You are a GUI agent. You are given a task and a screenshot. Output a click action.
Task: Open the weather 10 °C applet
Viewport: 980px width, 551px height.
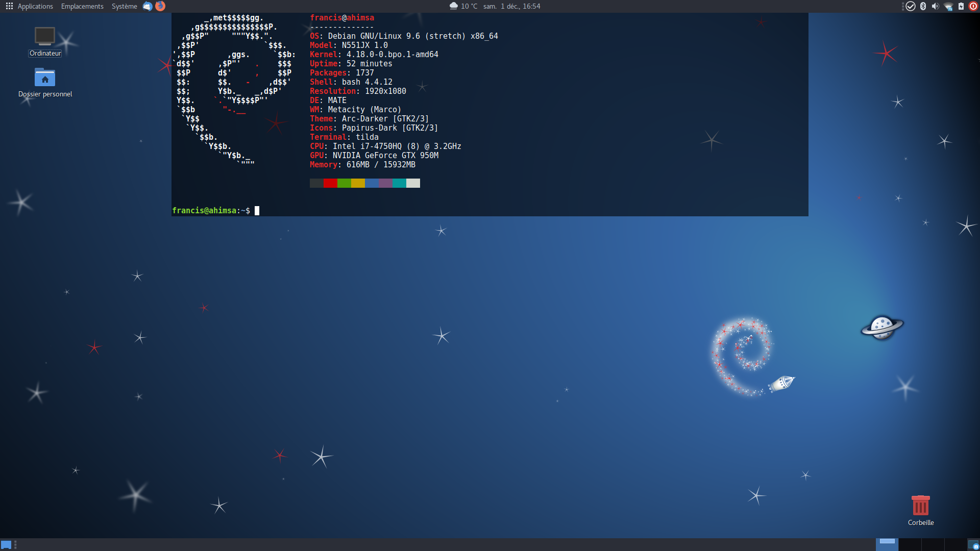pos(463,6)
